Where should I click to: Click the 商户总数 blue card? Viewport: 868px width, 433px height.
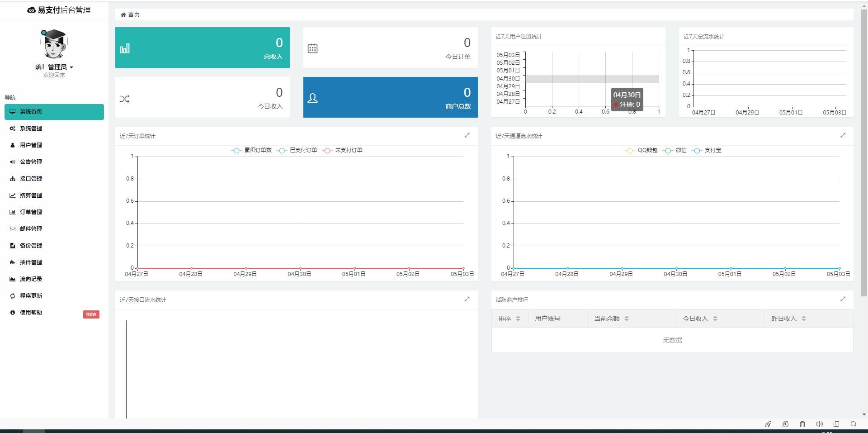point(391,97)
